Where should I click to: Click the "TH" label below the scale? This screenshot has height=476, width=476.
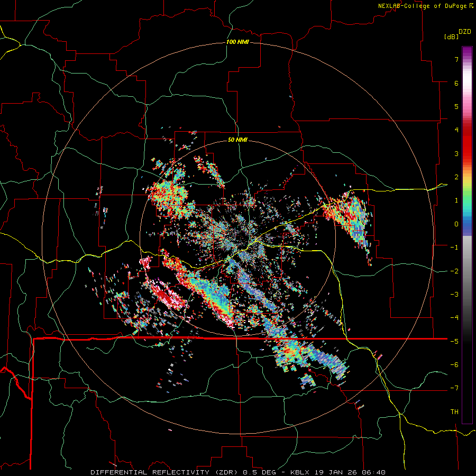click(454, 412)
